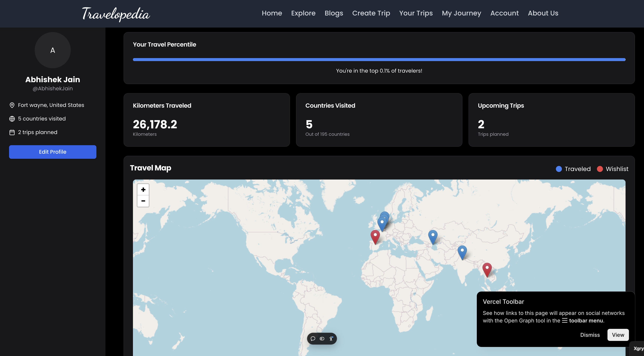Click the Vercel toolbar eye icon
644x356 pixels.
pos(322,338)
